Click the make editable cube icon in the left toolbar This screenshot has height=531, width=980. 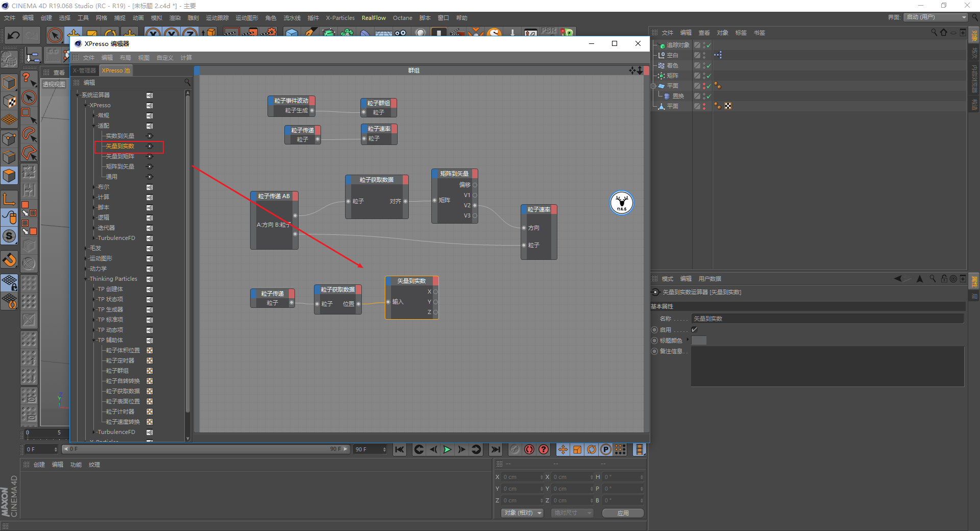click(9, 82)
